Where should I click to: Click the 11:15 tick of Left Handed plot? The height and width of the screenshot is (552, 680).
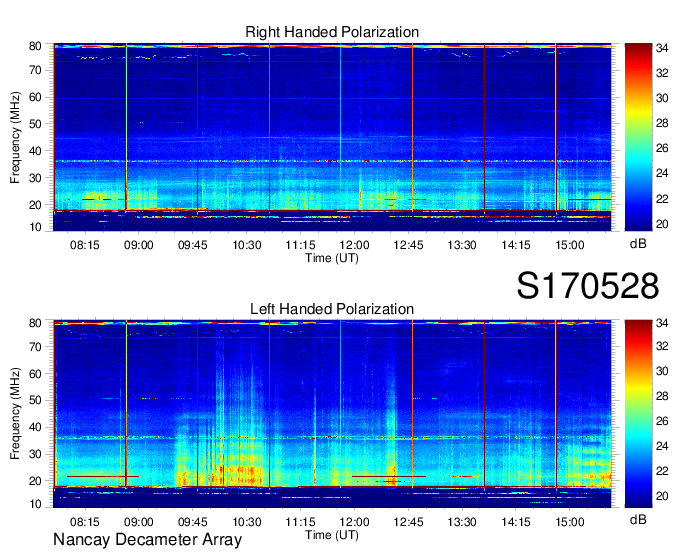point(301,522)
